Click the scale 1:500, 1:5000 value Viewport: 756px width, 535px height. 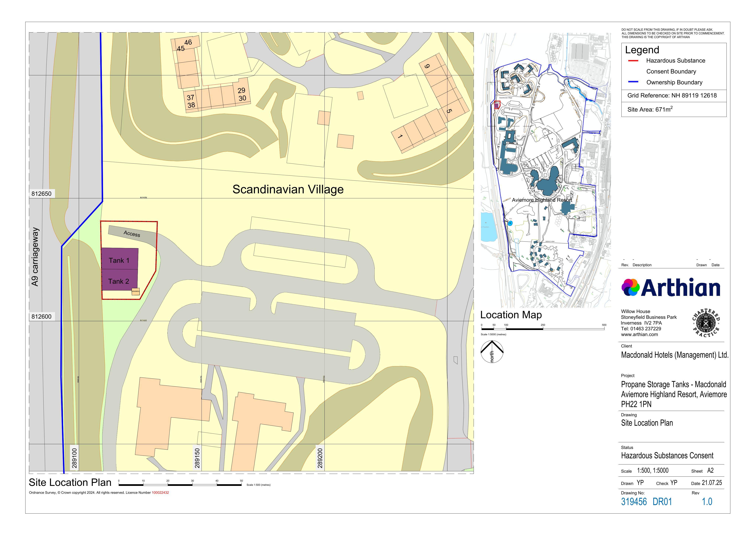click(x=653, y=471)
